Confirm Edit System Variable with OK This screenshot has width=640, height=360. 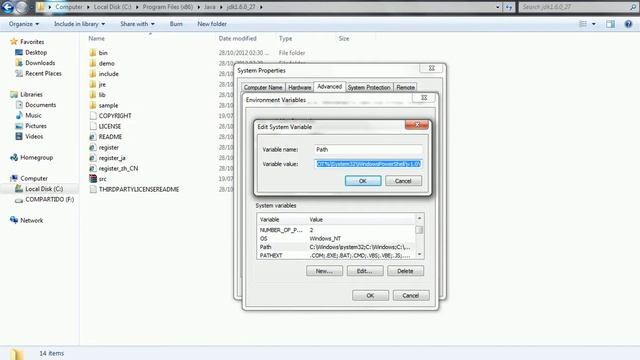tap(363, 181)
